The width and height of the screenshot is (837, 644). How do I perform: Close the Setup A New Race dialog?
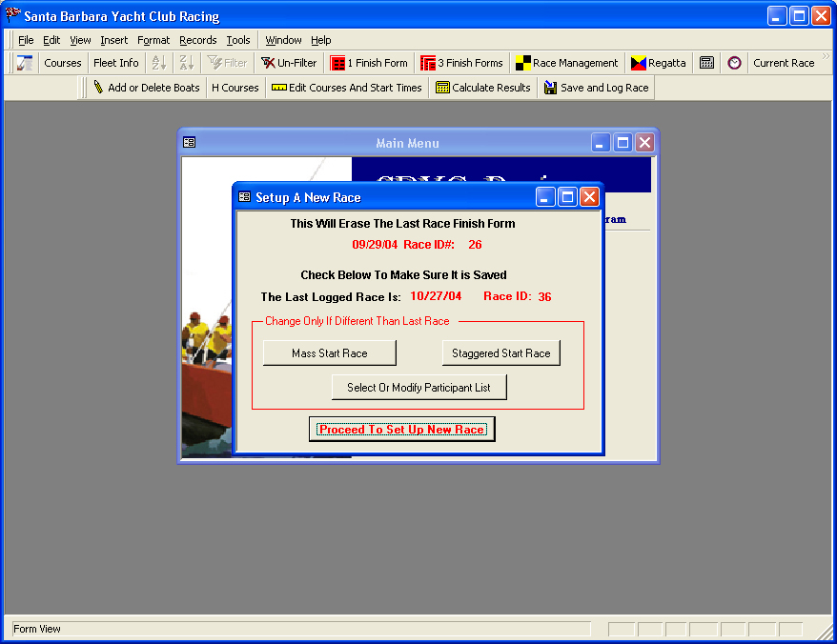(589, 197)
